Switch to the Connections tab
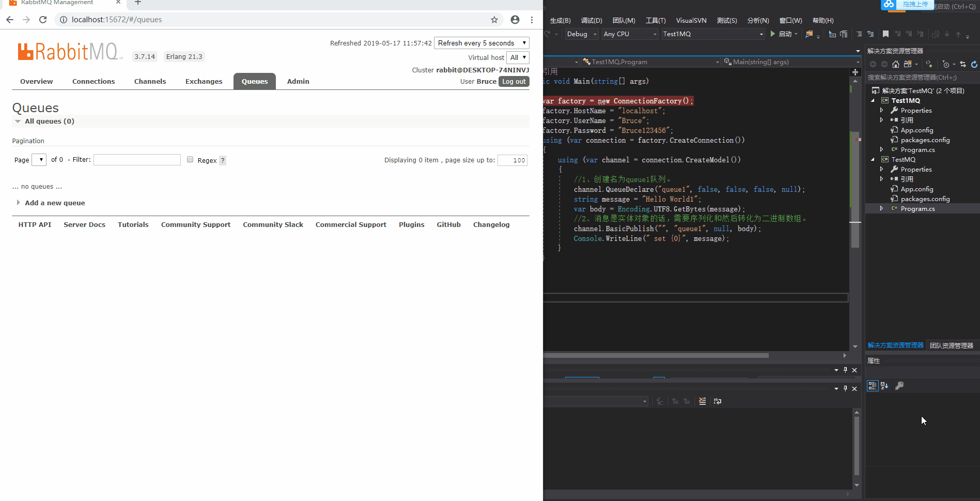 pos(94,81)
